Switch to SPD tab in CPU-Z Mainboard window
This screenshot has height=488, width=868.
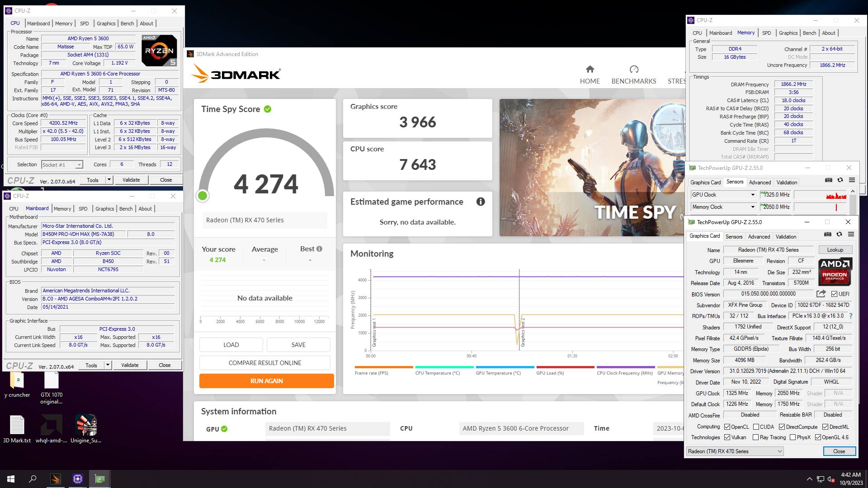coord(83,209)
